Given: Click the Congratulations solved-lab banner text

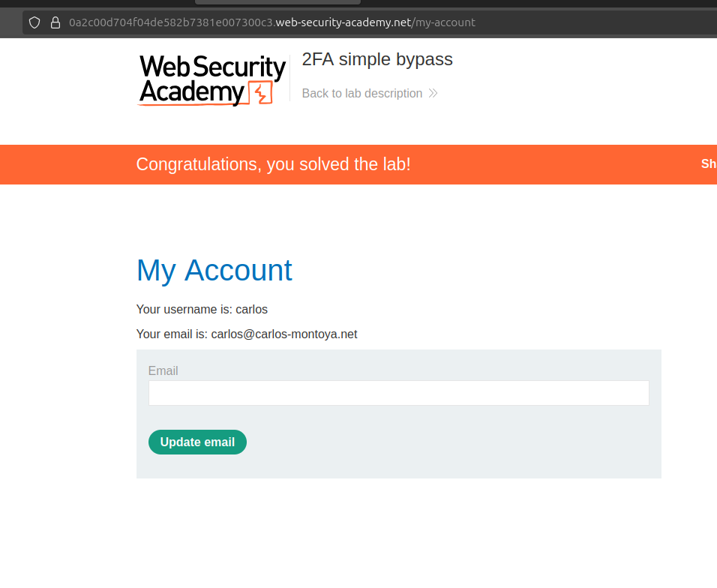Looking at the screenshot, I should pyautogui.click(x=273, y=164).
